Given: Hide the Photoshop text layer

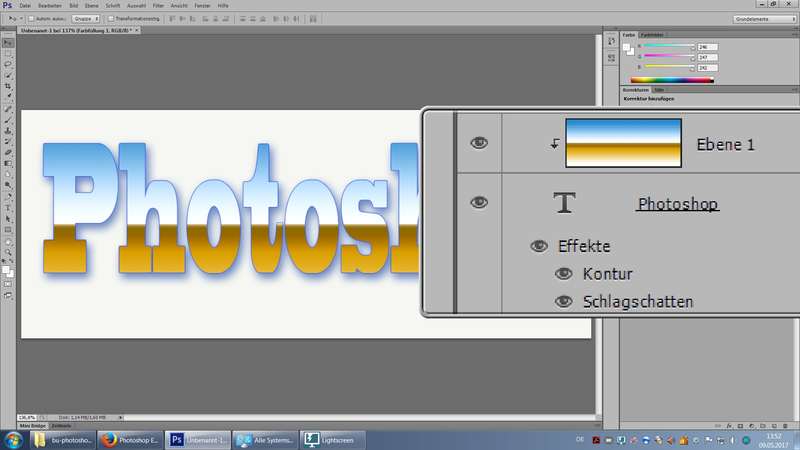Looking at the screenshot, I should [x=479, y=203].
